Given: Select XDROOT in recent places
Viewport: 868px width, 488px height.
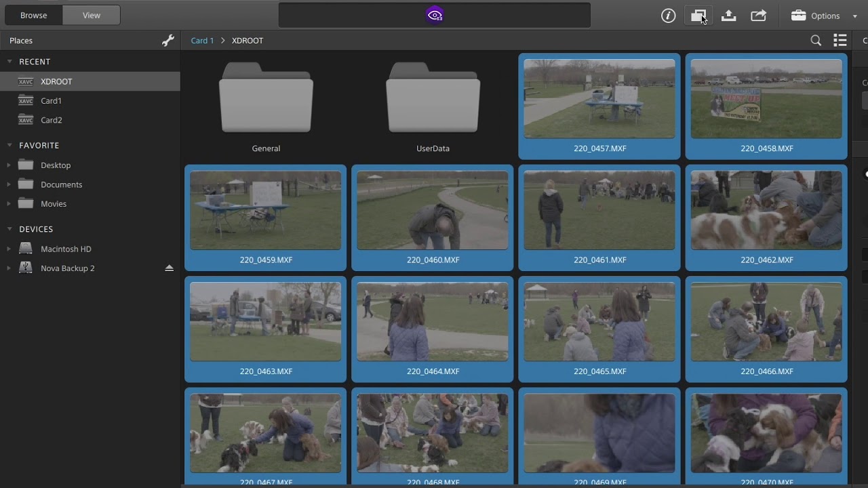Looking at the screenshot, I should click(90, 81).
